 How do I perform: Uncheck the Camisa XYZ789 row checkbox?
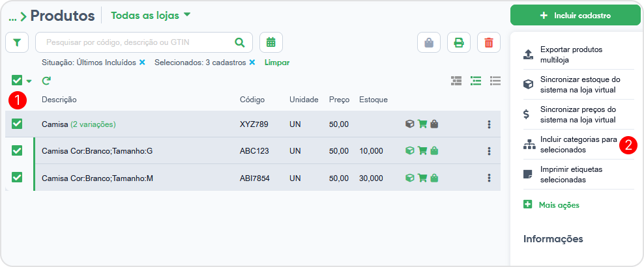17,124
